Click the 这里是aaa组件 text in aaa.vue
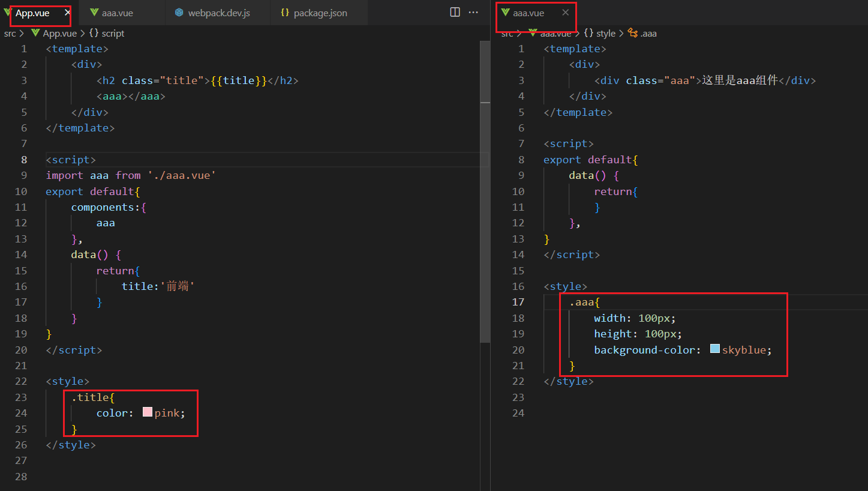Screen dimensions: 868x491 740,80
